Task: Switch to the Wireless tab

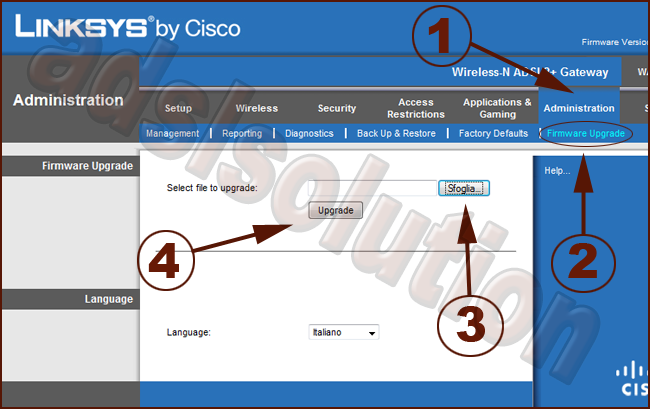Action: pos(257,108)
